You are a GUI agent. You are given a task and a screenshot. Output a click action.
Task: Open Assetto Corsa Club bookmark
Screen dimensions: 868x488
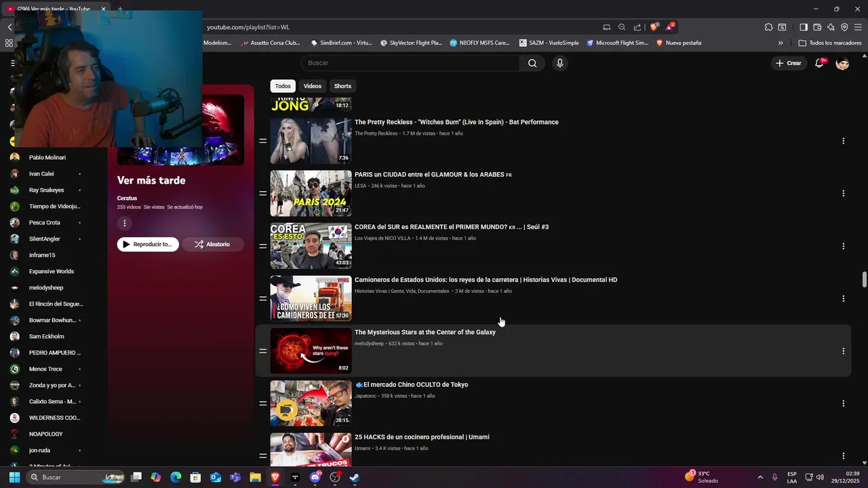point(271,43)
